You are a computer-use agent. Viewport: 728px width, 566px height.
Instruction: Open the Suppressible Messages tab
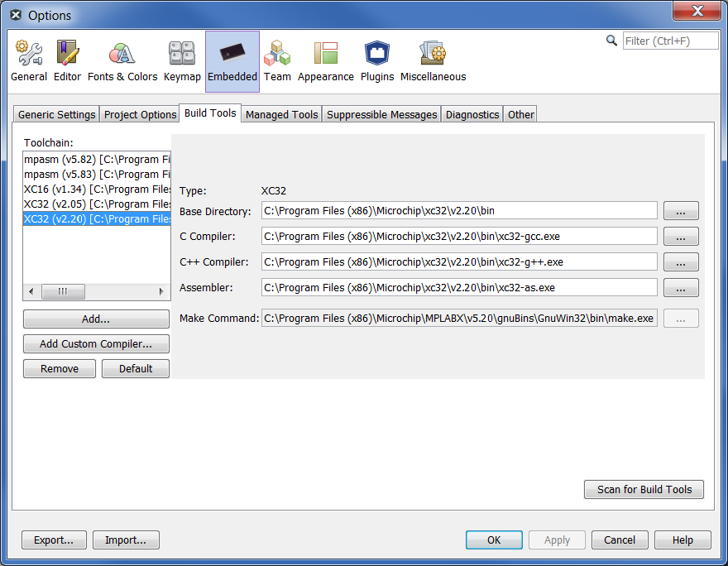(381, 114)
